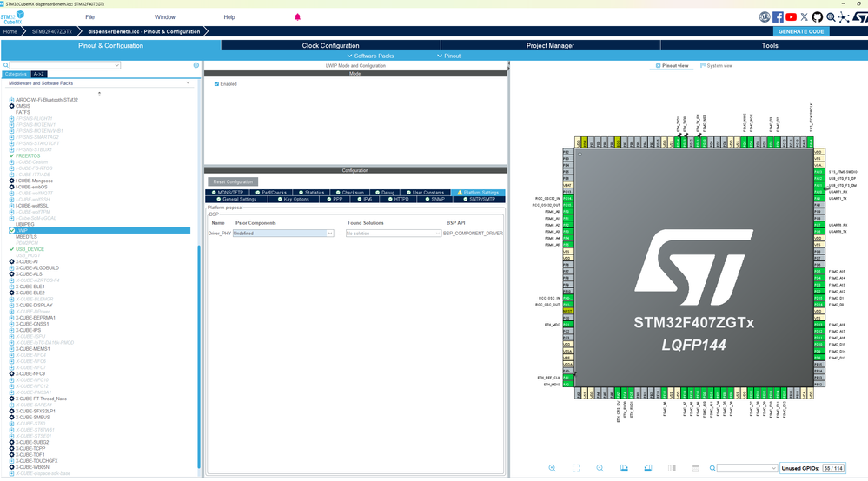The image size is (868, 481).
Task: Switch to the Clock Configuration tab
Action: pyautogui.click(x=330, y=45)
